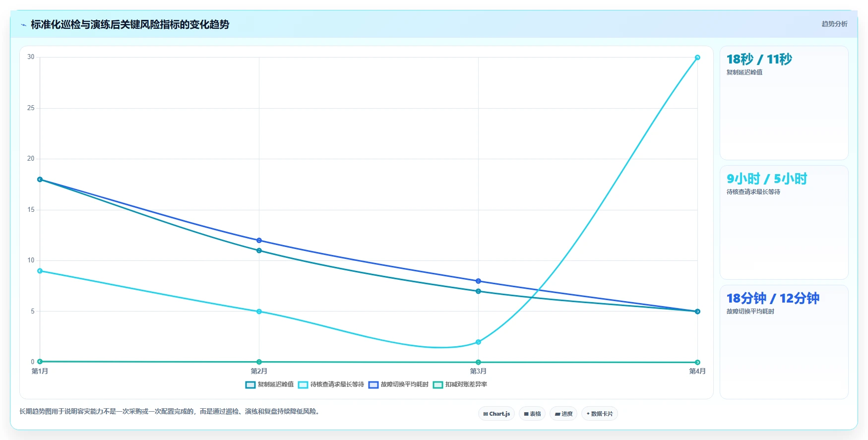The width and height of the screenshot is (868, 440).
Task: Click 故障切换平均耗时 caption in the side card
Action: pos(750,312)
